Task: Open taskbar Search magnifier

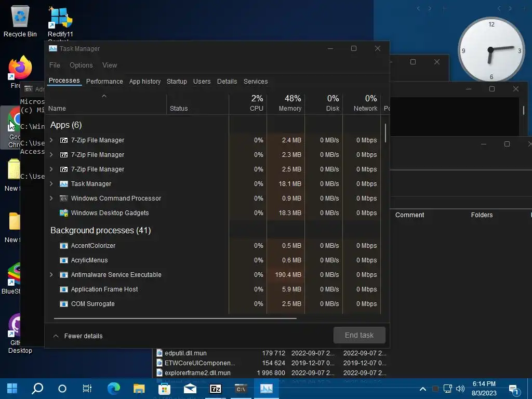Action: (37, 389)
